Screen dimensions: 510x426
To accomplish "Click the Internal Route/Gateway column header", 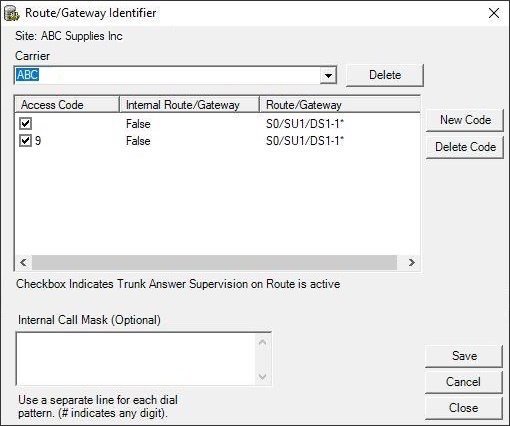I will [189, 105].
